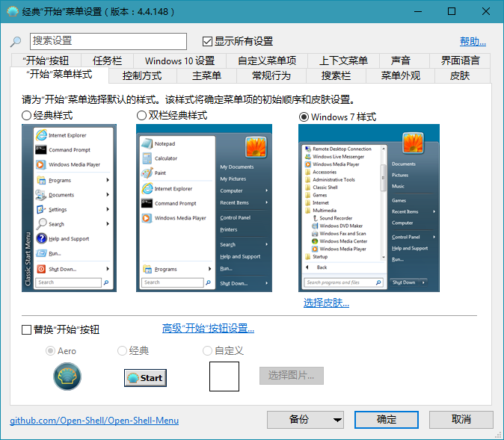Select the 双栏经典样式 radio button

point(142,116)
